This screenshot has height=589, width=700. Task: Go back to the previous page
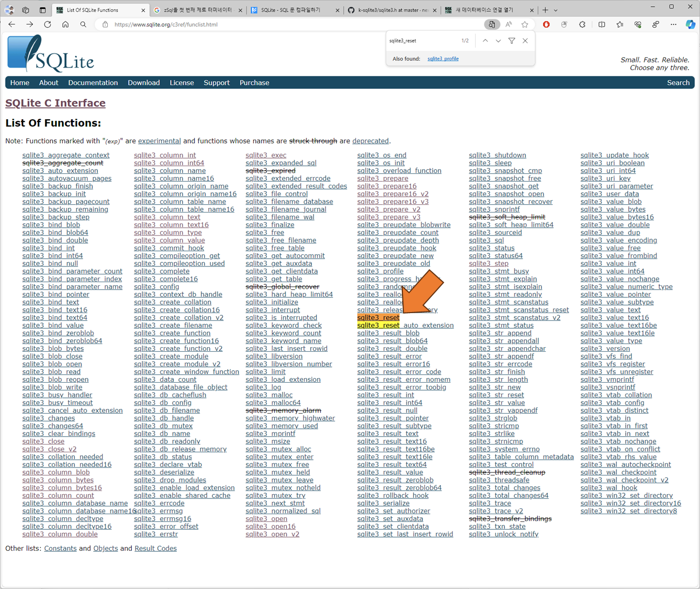tap(12, 25)
